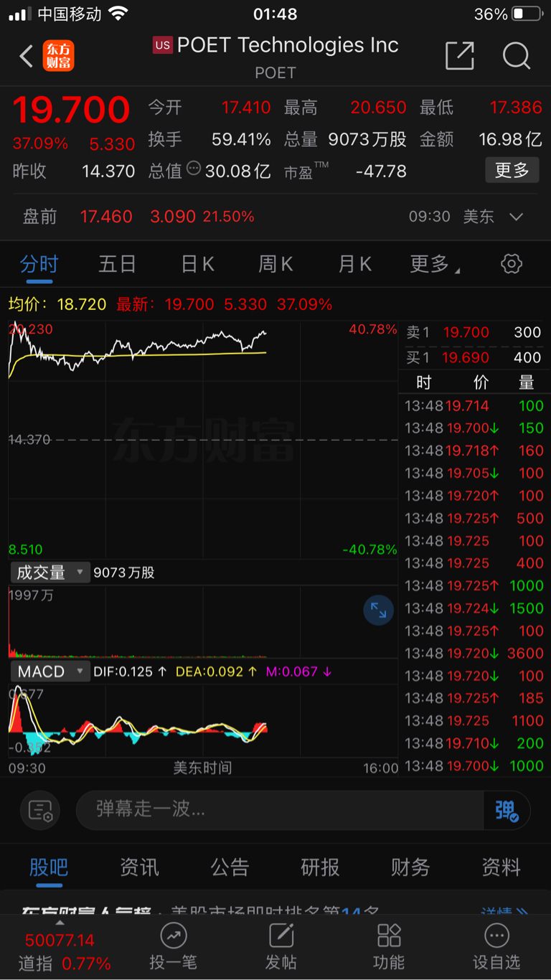Tap the share/export icon
The height and width of the screenshot is (980, 551).
(x=460, y=55)
